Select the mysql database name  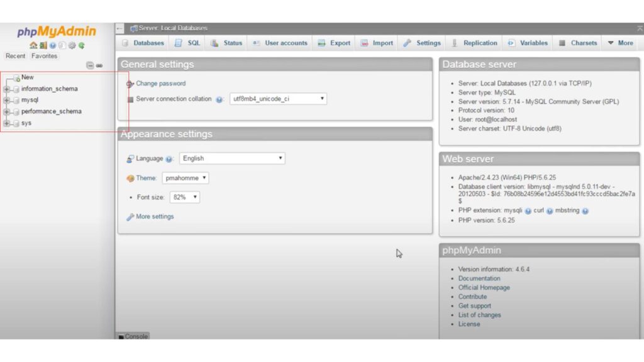click(30, 100)
